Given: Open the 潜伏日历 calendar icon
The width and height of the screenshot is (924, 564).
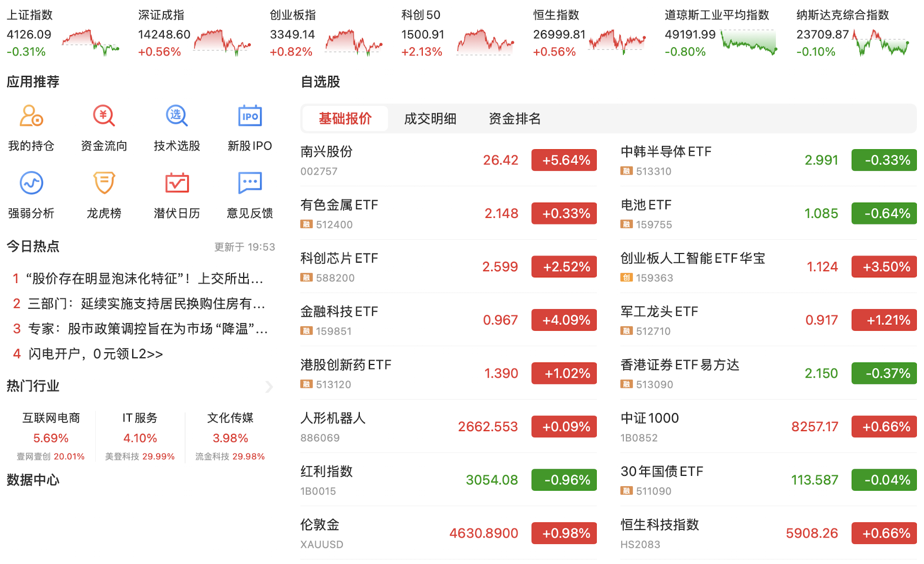Looking at the screenshot, I should coord(177,183).
